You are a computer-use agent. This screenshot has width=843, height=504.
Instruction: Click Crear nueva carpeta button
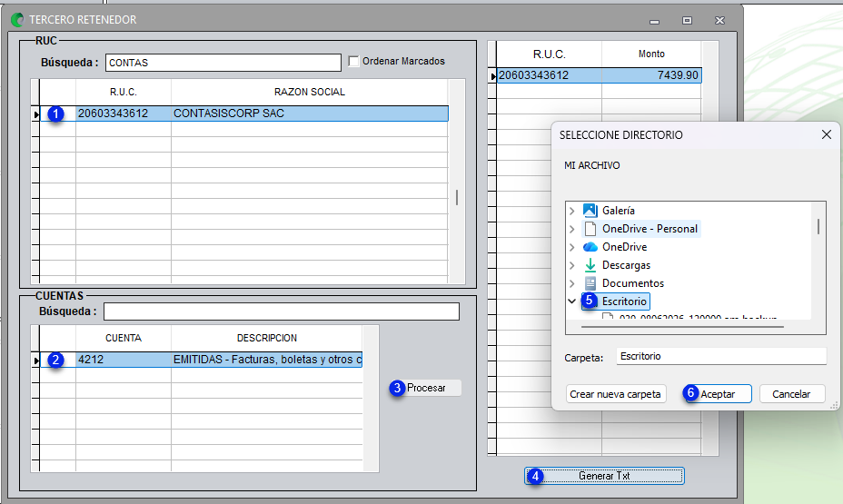pos(616,394)
